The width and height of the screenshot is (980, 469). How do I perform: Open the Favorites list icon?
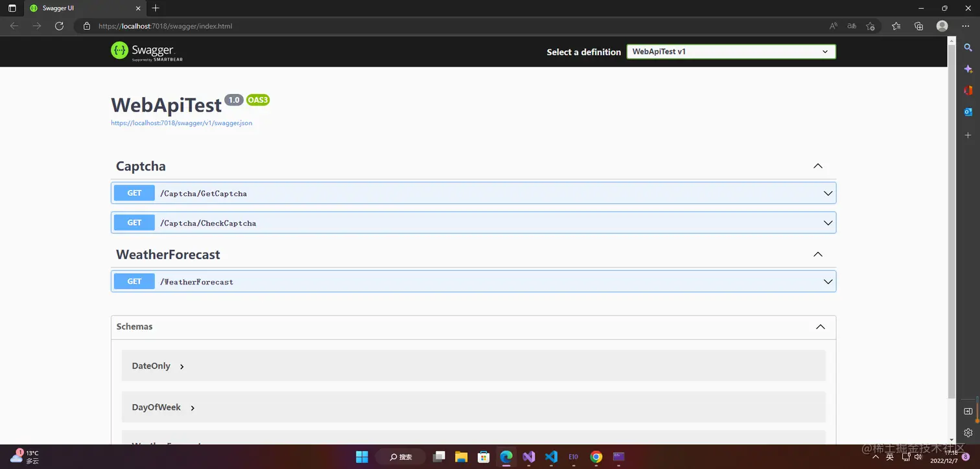point(896,26)
